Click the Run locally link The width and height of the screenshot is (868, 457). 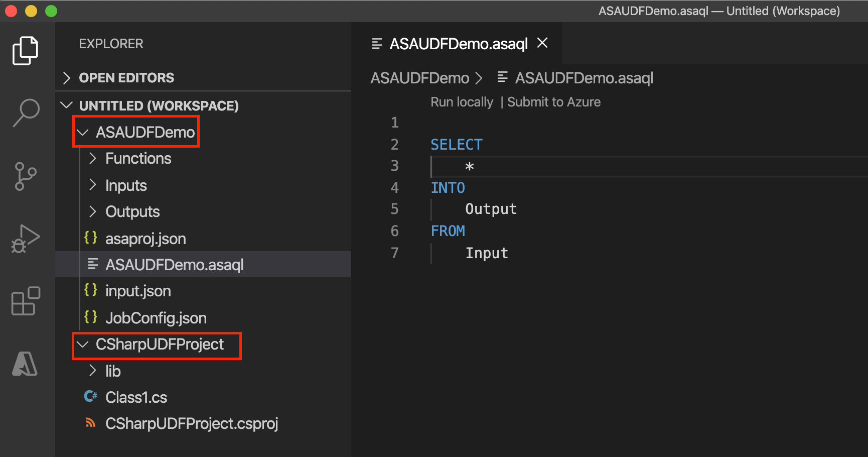tap(461, 101)
